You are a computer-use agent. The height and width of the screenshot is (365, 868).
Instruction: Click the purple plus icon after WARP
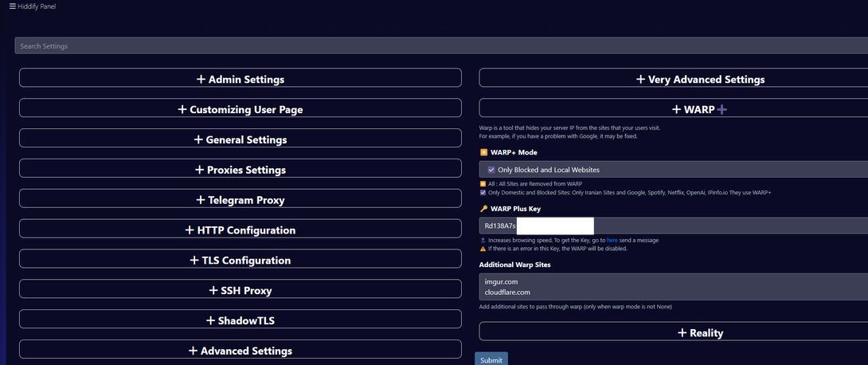click(x=721, y=109)
